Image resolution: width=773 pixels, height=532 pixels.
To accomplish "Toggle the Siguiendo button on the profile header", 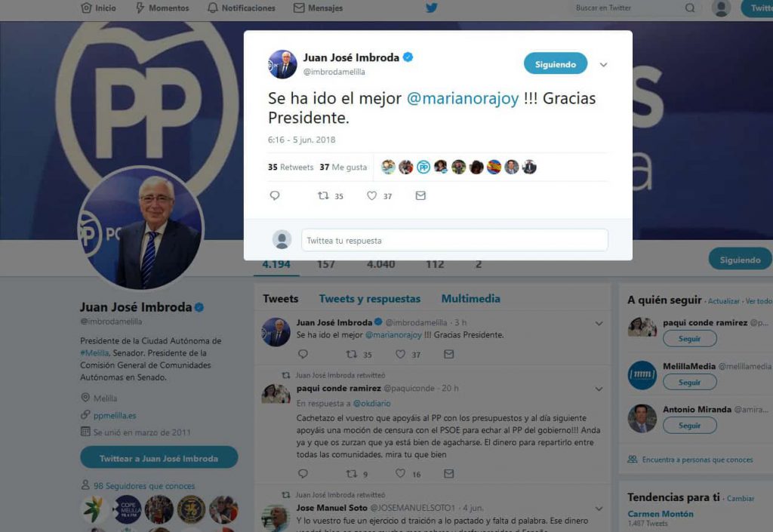I will coord(740,260).
